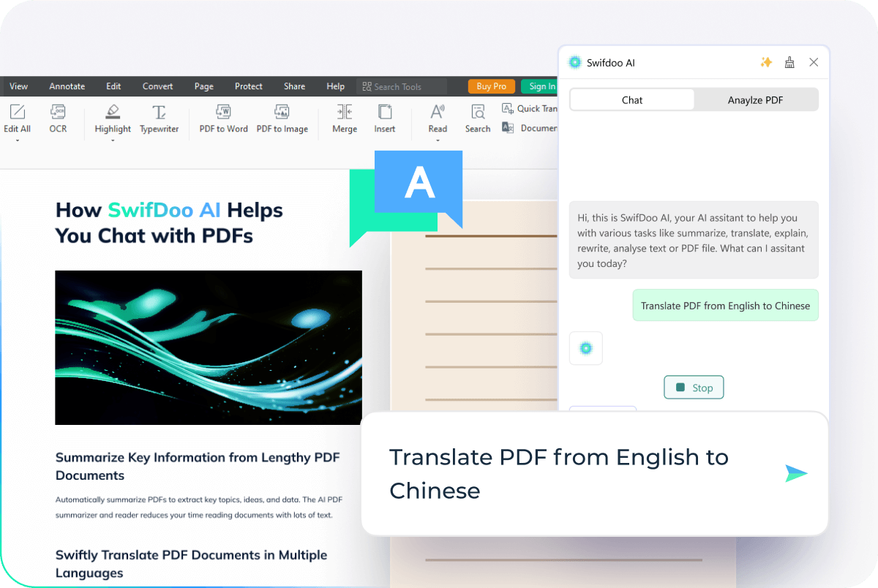878x588 pixels.
Task: Click the Search Tools input field
Action: click(x=402, y=87)
